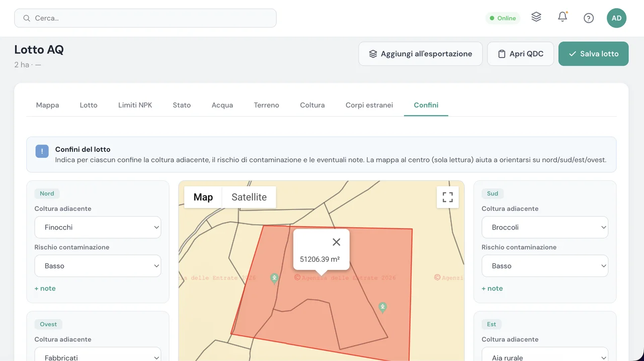The height and width of the screenshot is (361, 644).
Task: Click the Ovest boundary label
Action: tap(48, 324)
